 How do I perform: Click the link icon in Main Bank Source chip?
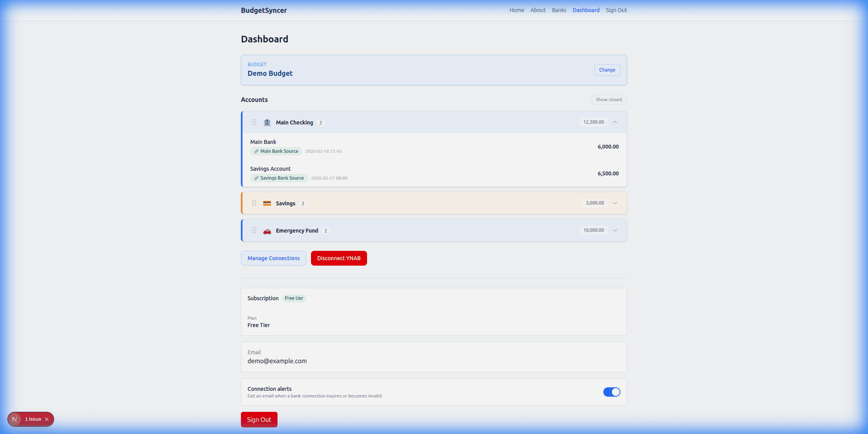point(257,151)
